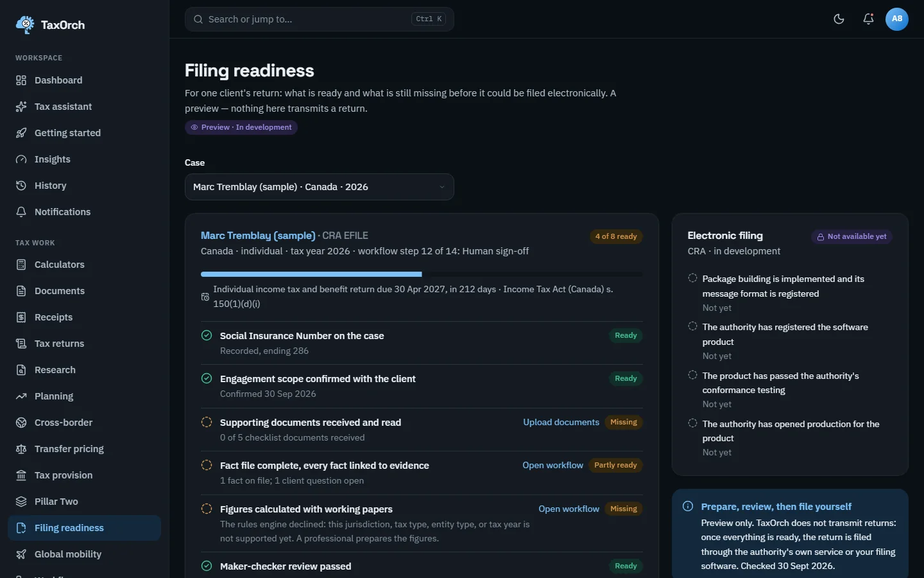Click the TaxOrch logo icon

click(25, 24)
